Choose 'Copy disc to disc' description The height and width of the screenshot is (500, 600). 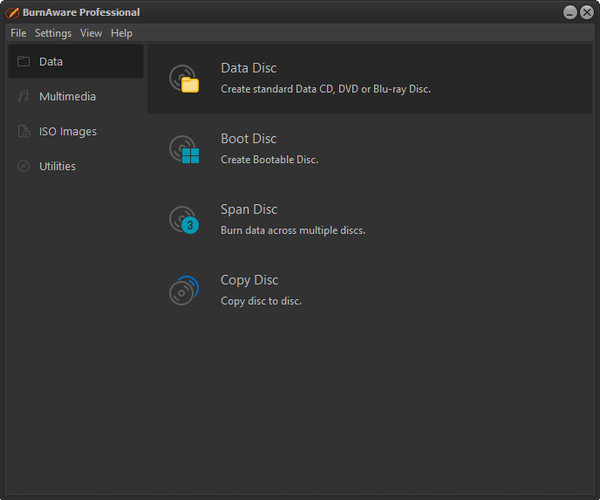pyautogui.click(x=260, y=301)
